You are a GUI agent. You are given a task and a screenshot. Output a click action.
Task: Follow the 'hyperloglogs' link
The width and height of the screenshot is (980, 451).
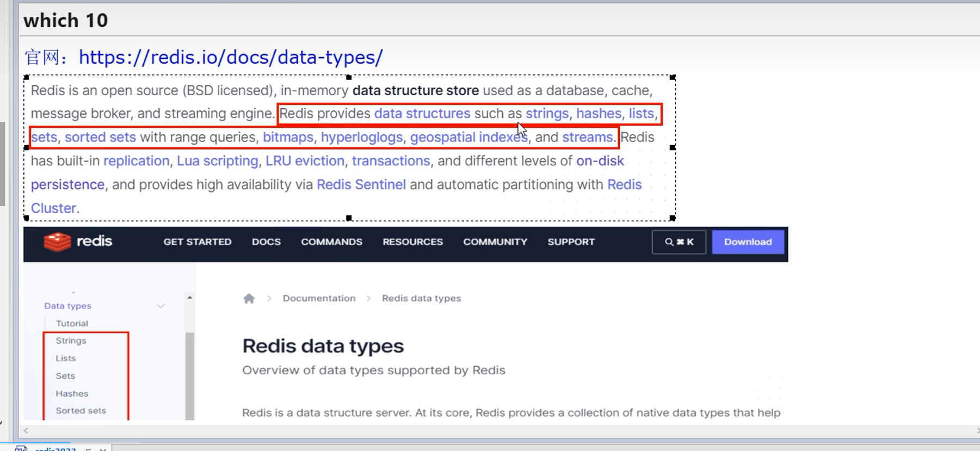pos(362,137)
